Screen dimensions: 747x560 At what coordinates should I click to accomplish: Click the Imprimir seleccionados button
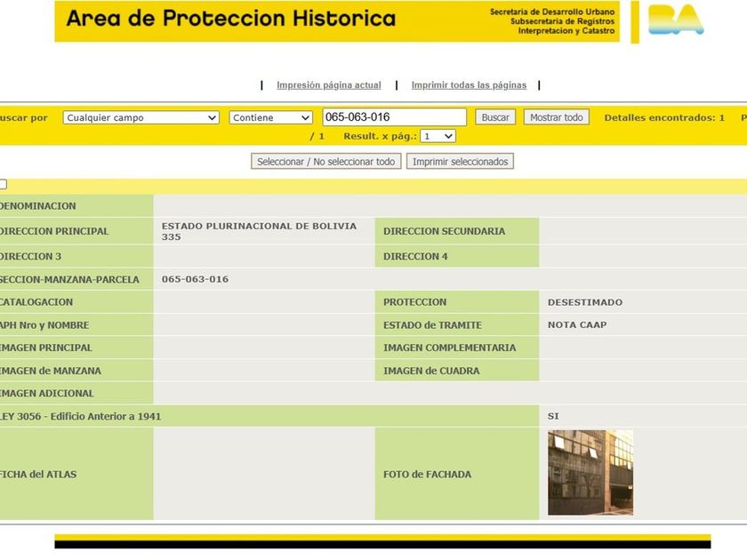[460, 162]
